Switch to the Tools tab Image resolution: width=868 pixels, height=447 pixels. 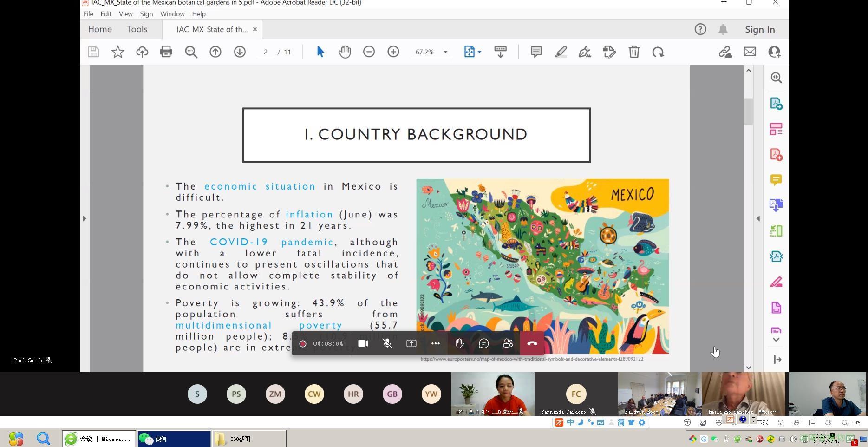137,29
